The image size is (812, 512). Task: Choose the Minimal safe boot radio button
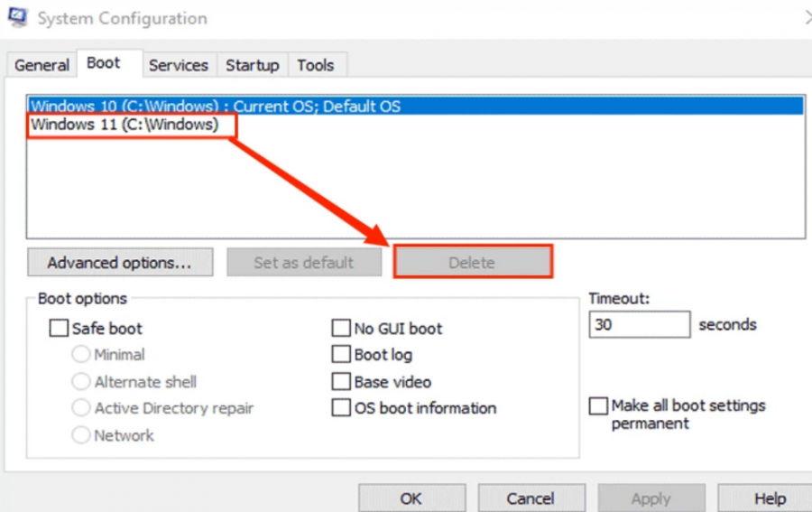[81, 355]
